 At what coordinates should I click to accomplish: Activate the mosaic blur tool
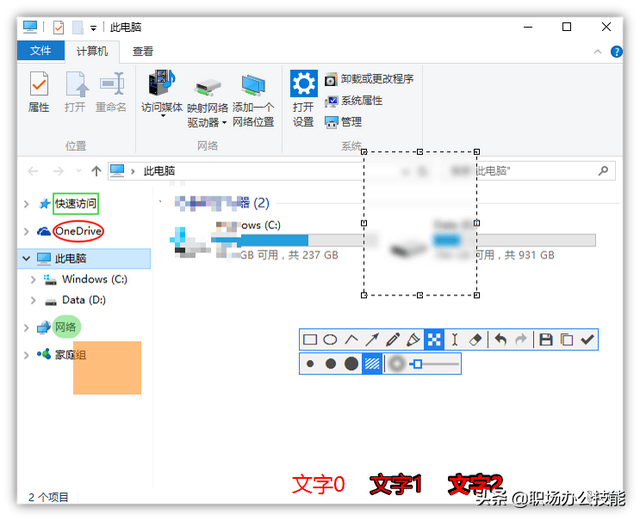(x=434, y=340)
